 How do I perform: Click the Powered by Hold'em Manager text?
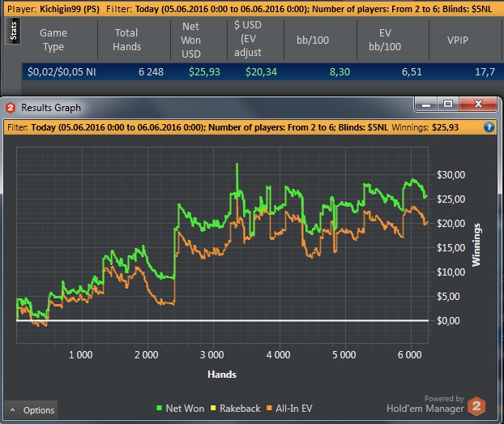[x=425, y=405]
